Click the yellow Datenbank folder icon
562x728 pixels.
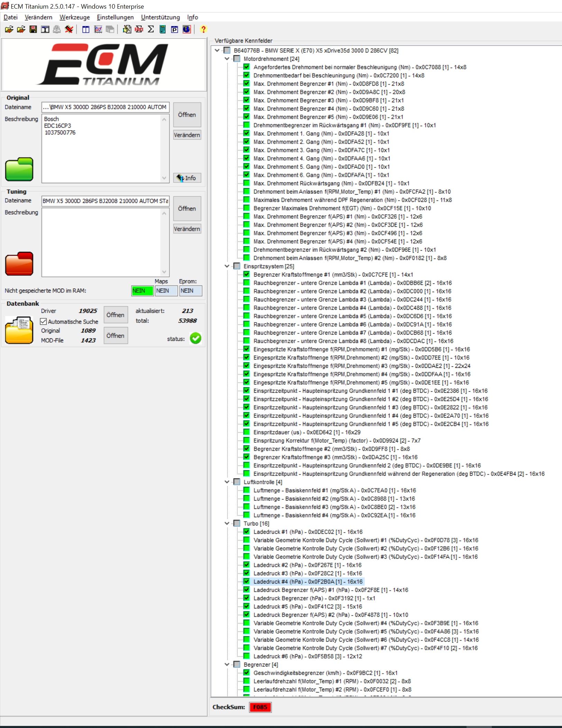tap(19, 330)
